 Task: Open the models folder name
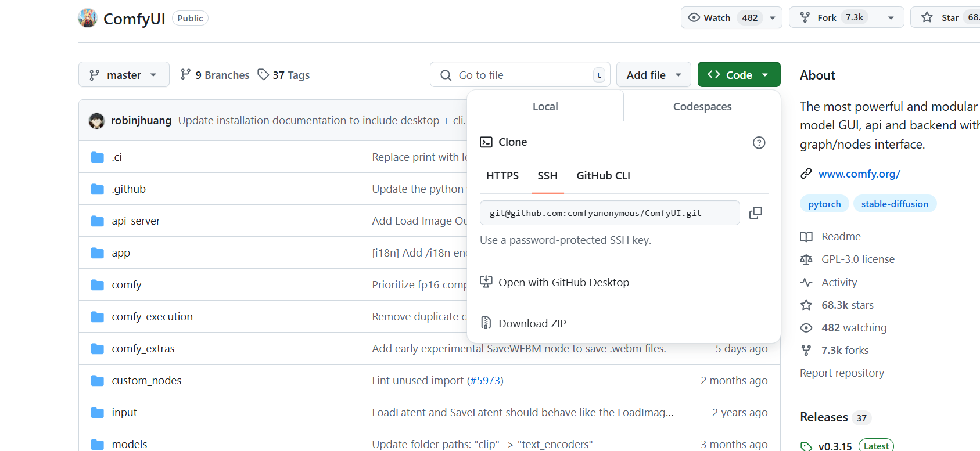point(130,445)
